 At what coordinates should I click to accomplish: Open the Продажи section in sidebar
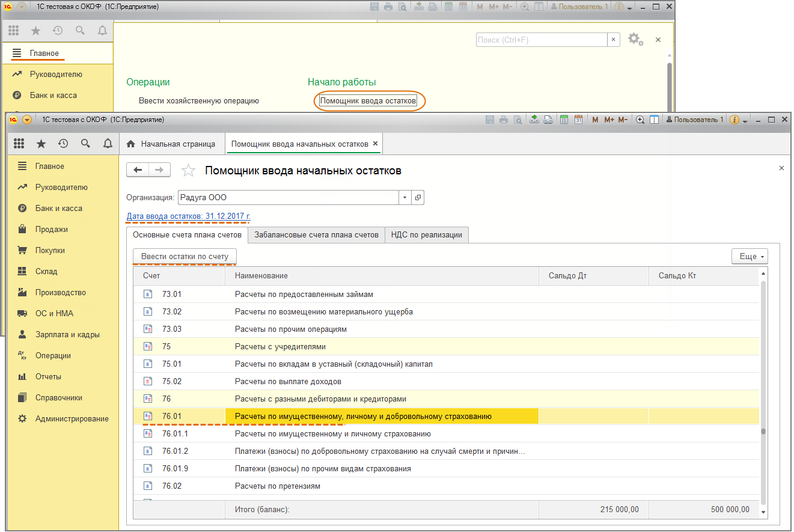(51, 229)
